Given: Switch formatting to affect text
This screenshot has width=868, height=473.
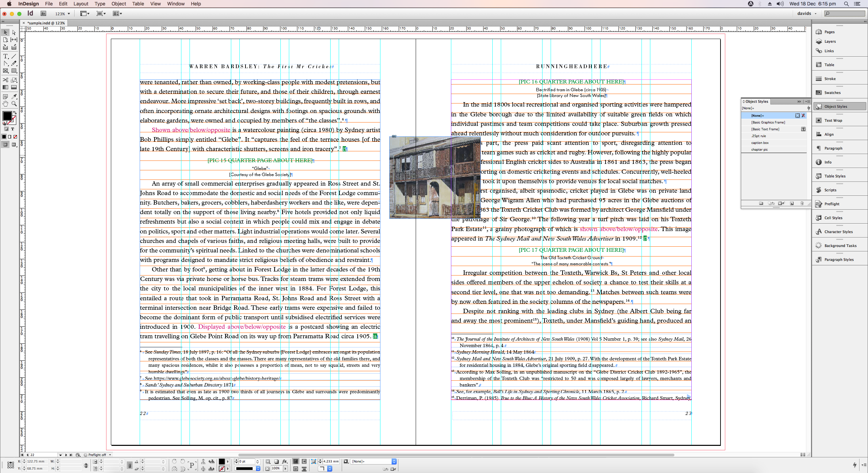Looking at the screenshot, I should pos(13,129).
